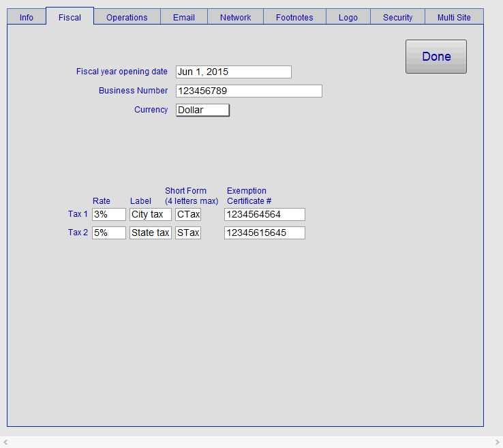Select the STax short form field
This screenshot has width=503, height=448.
[188, 233]
